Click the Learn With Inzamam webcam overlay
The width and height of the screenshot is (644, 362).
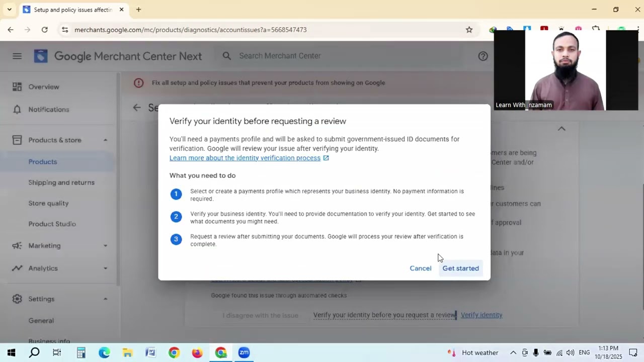pyautogui.click(x=566, y=70)
